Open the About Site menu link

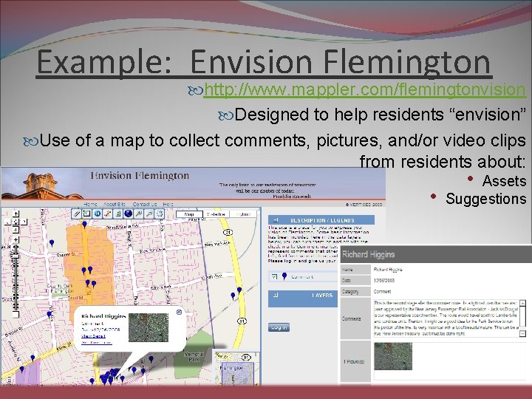coord(115,204)
